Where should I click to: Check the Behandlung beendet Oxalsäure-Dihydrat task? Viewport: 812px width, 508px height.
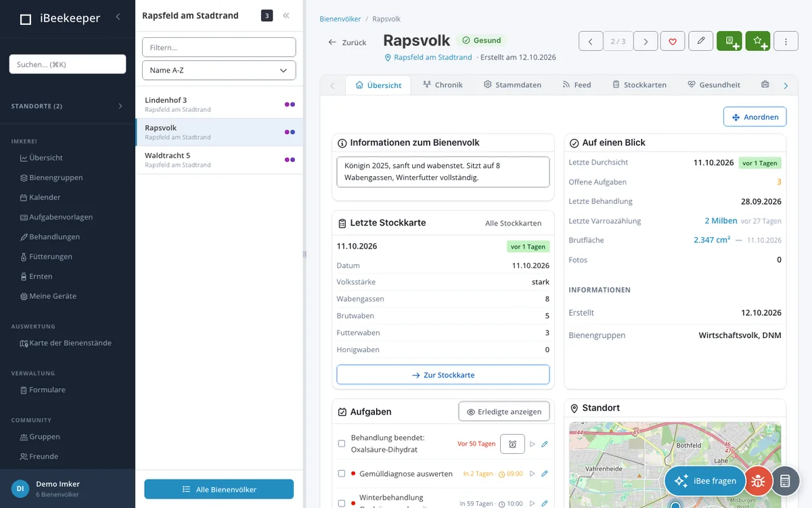(x=342, y=444)
